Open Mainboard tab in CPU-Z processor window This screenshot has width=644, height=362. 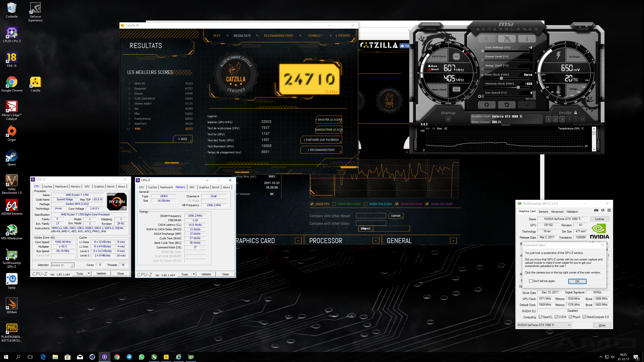click(x=61, y=187)
